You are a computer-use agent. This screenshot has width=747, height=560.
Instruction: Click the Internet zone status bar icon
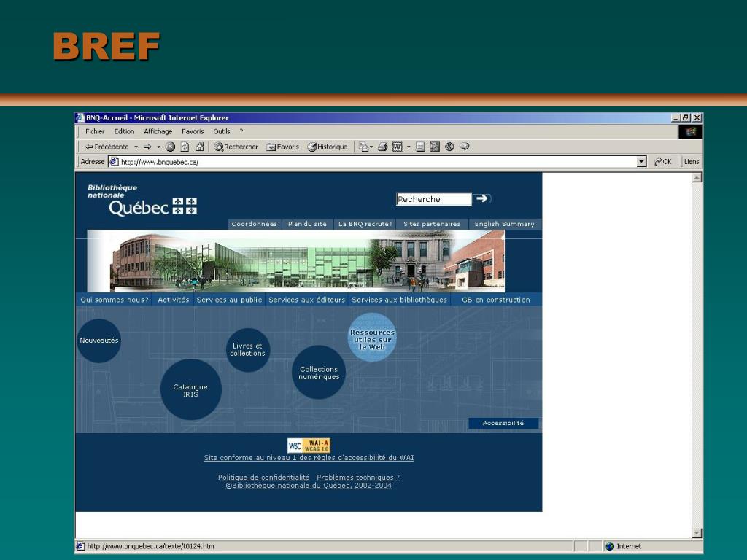(x=609, y=546)
